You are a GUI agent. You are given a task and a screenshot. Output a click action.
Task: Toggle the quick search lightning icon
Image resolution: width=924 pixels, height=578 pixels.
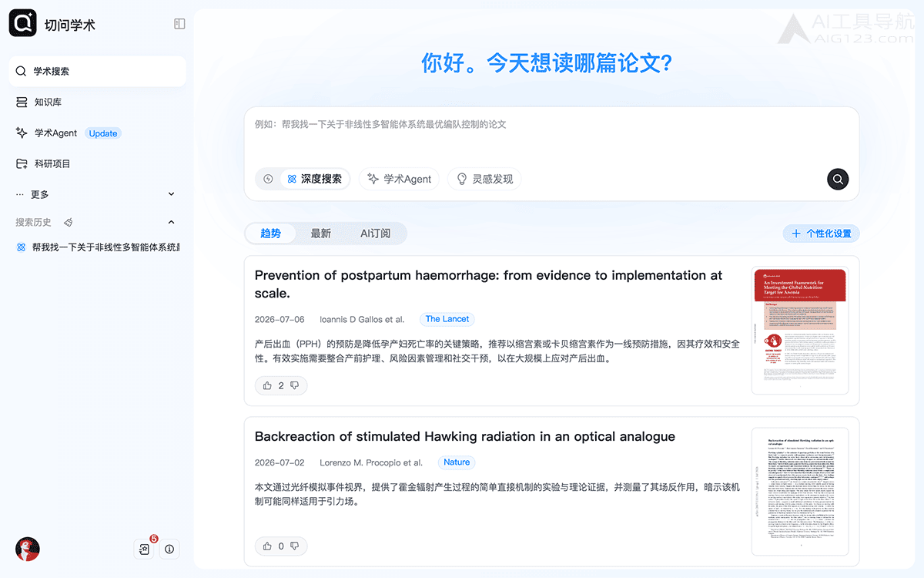[268, 179]
